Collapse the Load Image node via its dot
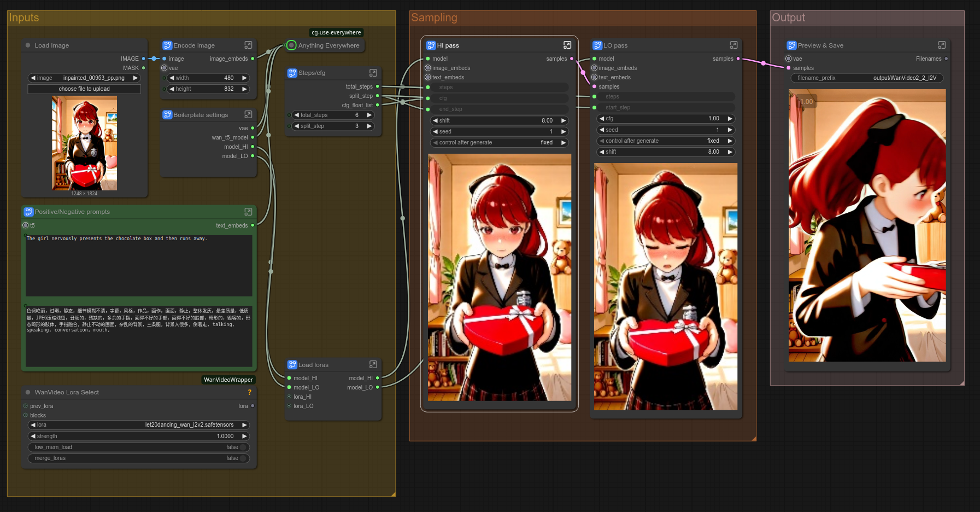This screenshot has width=980, height=512. (28, 45)
